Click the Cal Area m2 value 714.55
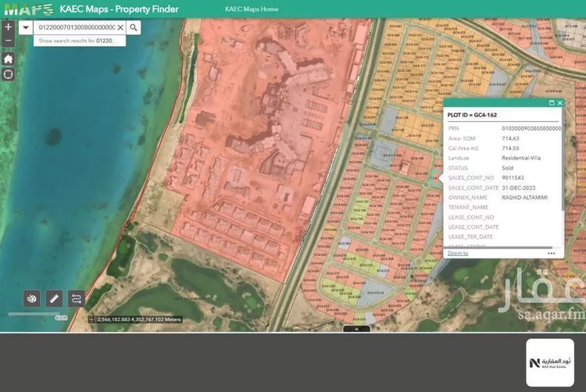The width and height of the screenshot is (586, 392). pyautogui.click(x=510, y=148)
